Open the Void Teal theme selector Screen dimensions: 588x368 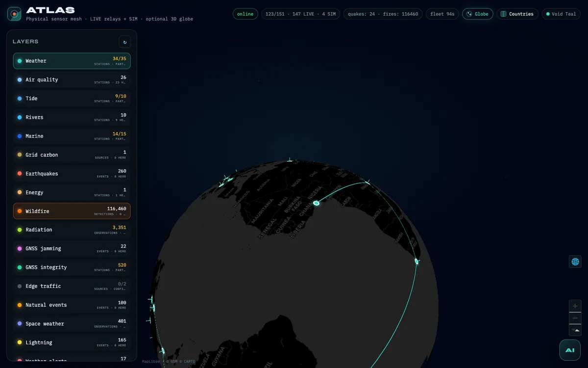pyautogui.click(x=561, y=14)
